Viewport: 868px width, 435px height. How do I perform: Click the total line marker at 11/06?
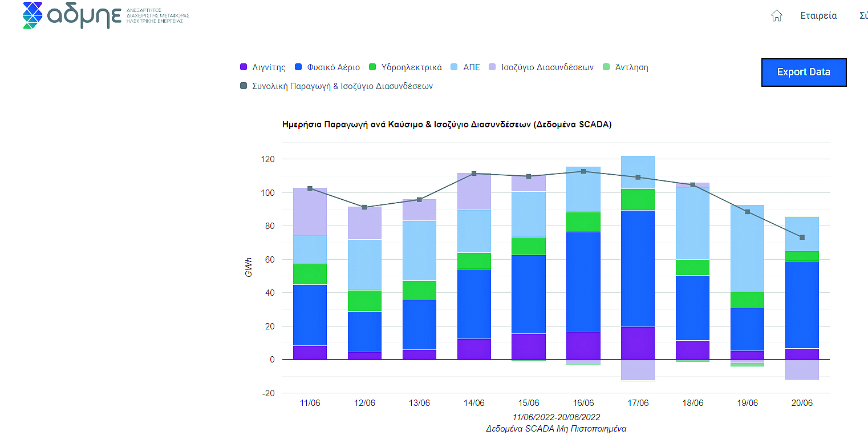[x=310, y=188]
